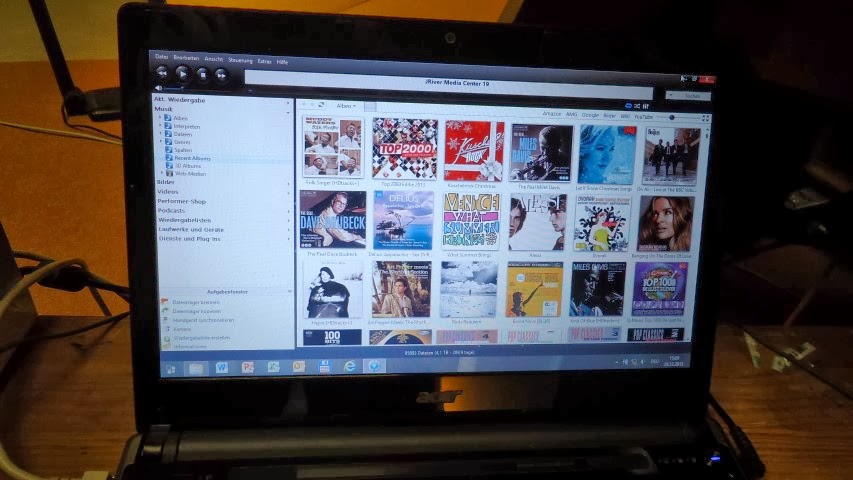Image resolution: width=853 pixels, height=480 pixels.
Task: Select 3D Albums in the tree
Action: [188, 166]
